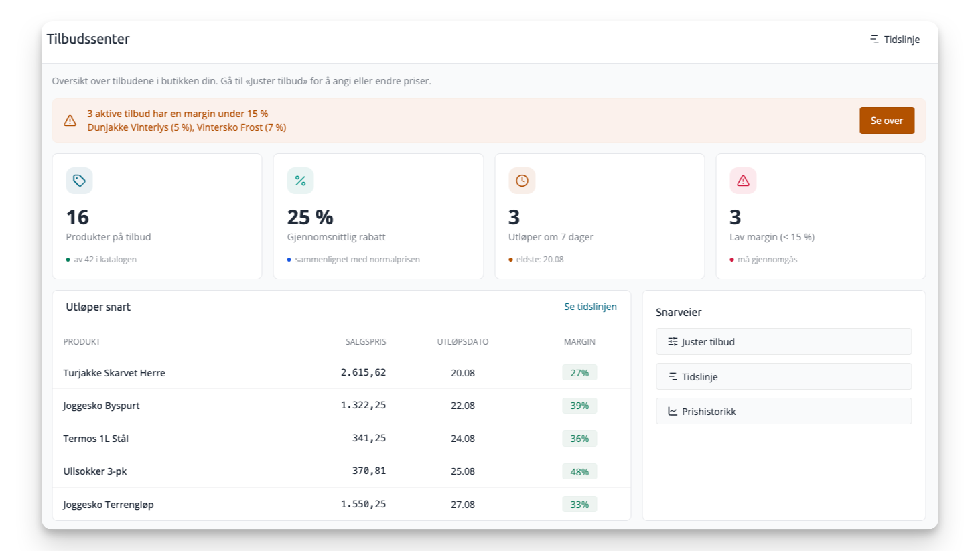Click the Se over button
980x551 pixels.
point(887,121)
